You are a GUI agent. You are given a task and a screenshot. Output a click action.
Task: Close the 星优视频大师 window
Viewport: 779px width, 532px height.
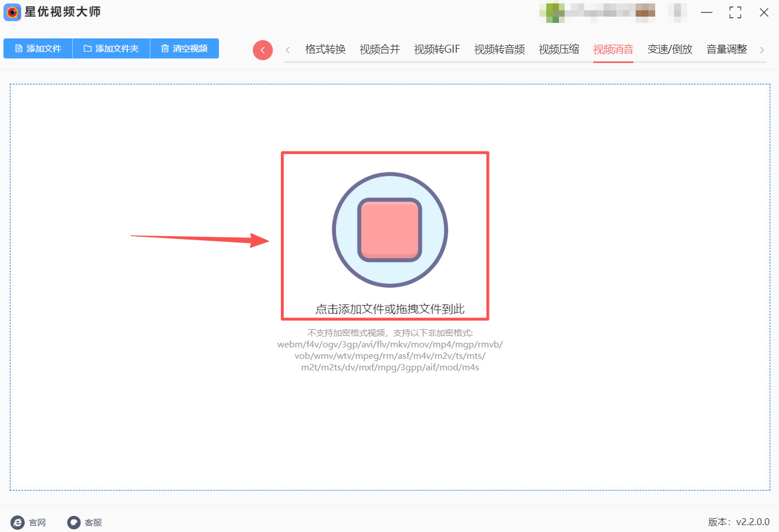click(764, 13)
